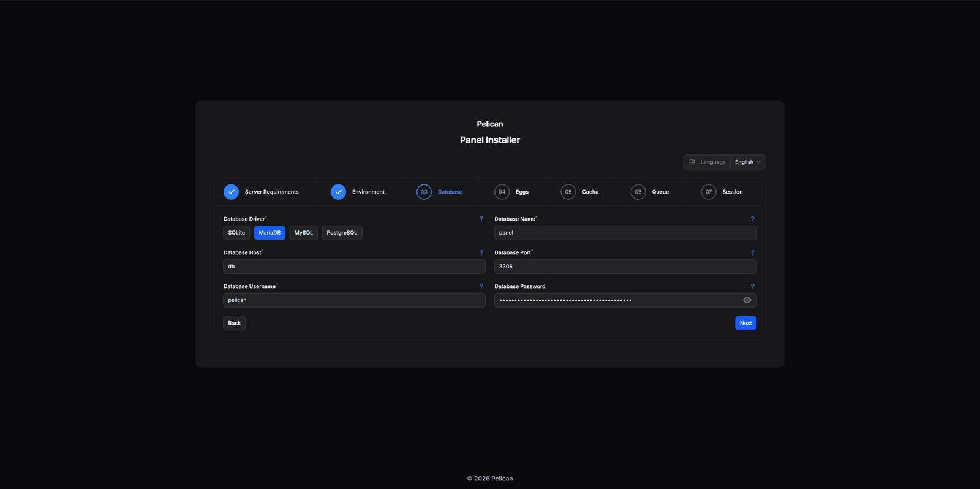
Task: Click the 05 Cache step circle
Action: tap(568, 192)
